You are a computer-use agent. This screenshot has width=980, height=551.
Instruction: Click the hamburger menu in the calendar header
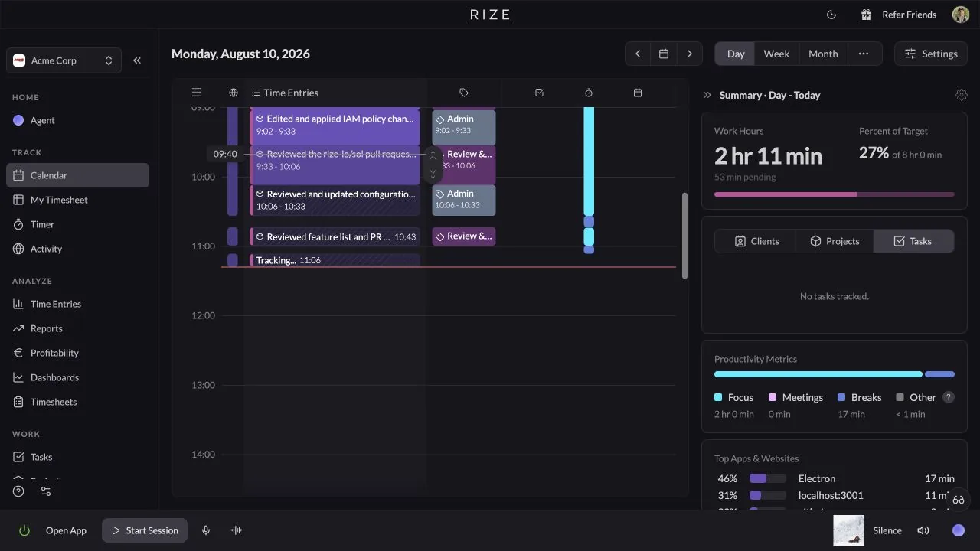tap(197, 93)
